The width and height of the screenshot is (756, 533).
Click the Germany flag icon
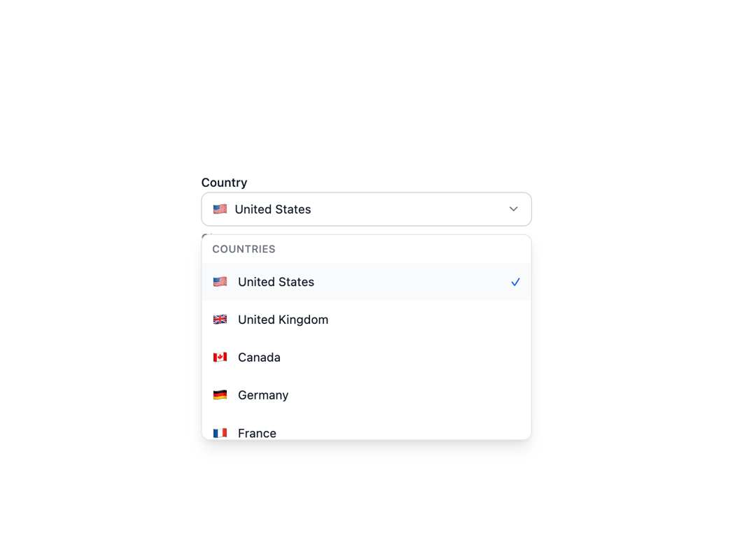[220, 395]
